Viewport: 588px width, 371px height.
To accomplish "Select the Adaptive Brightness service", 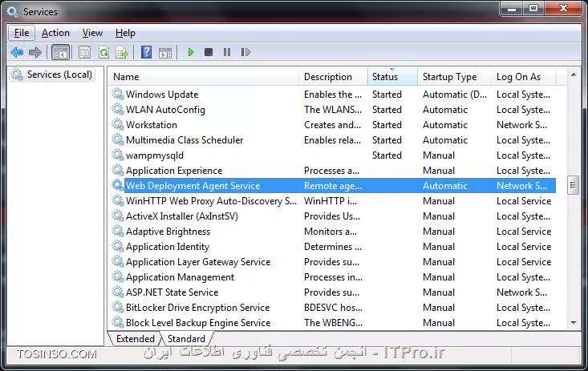I will click(332, 232).
